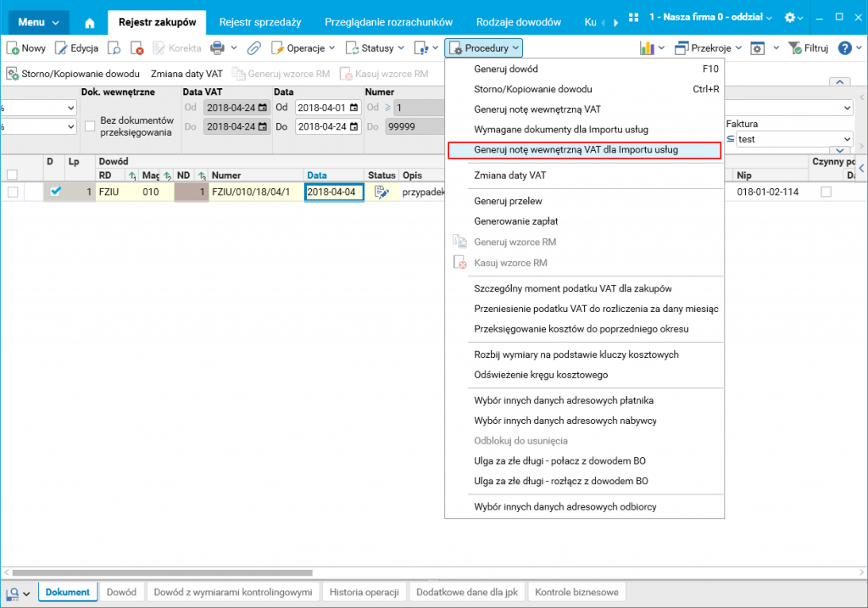Switch to Rejestr sprzedaży tab
This screenshot has height=608, width=868.
point(260,22)
